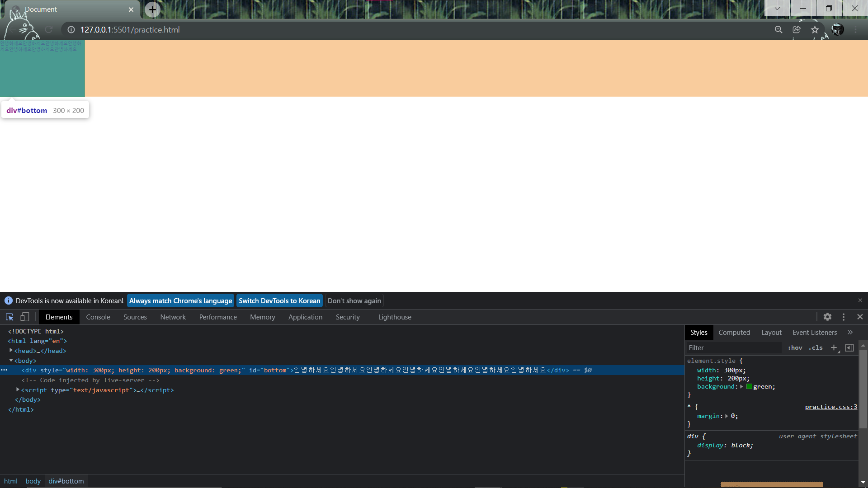Viewport: 868px width, 488px height.
Task: Toggle the device toolbar icon
Action: [x=25, y=317]
